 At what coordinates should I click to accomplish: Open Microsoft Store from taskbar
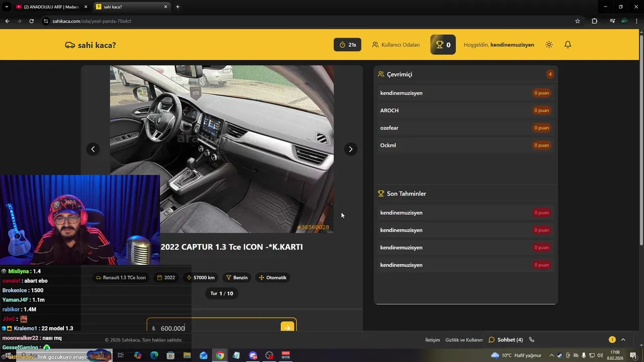click(171, 355)
